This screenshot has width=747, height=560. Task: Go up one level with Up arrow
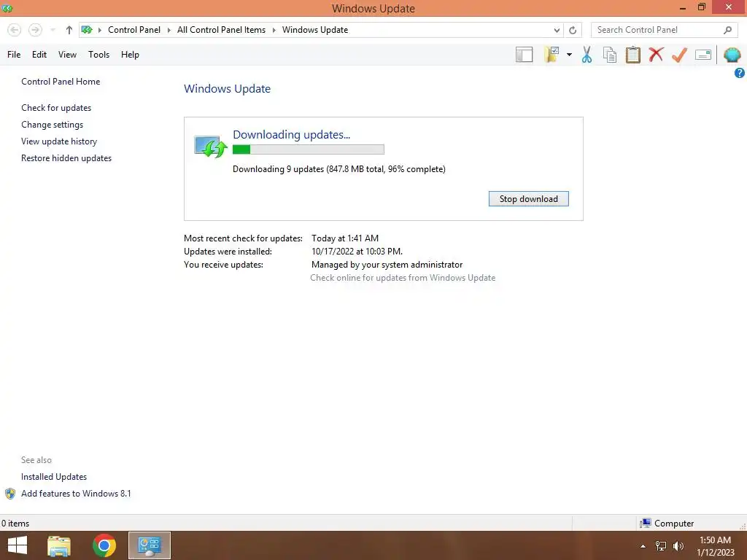[x=69, y=30]
